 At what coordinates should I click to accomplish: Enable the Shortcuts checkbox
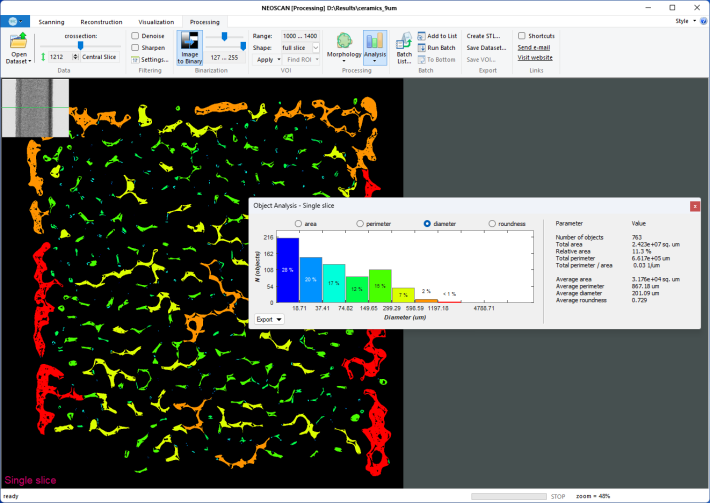(x=522, y=36)
